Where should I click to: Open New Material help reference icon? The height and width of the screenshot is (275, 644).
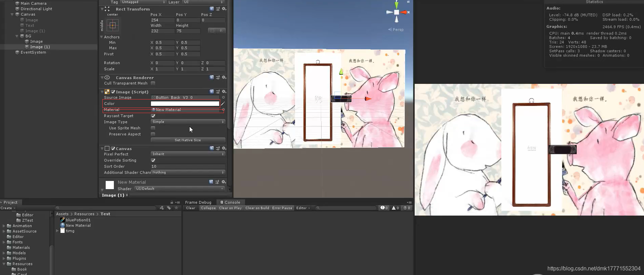(x=211, y=182)
